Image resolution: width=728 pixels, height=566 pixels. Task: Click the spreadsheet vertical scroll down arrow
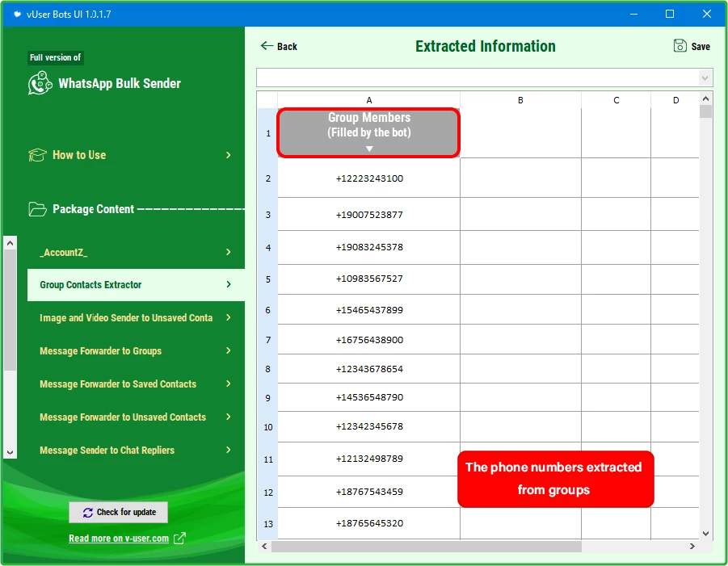pyautogui.click(x=705, y=534)
